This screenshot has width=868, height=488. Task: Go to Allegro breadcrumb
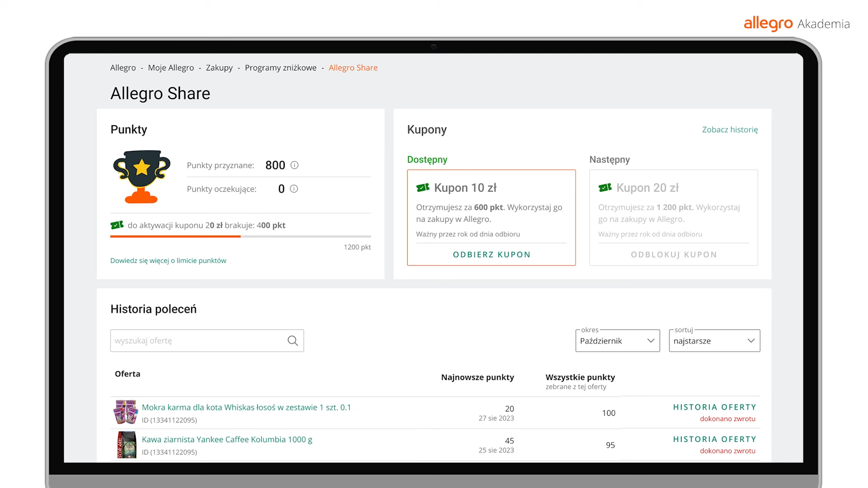123,68
